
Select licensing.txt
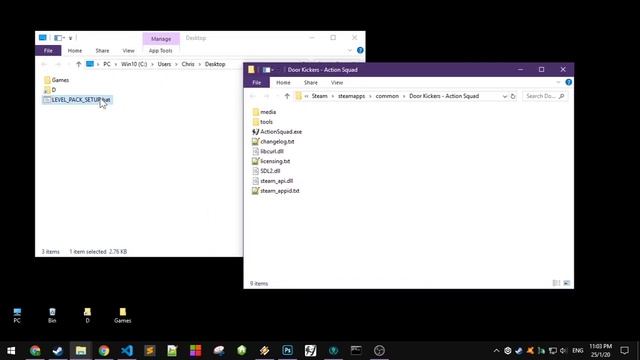click(x=271, y=161)
